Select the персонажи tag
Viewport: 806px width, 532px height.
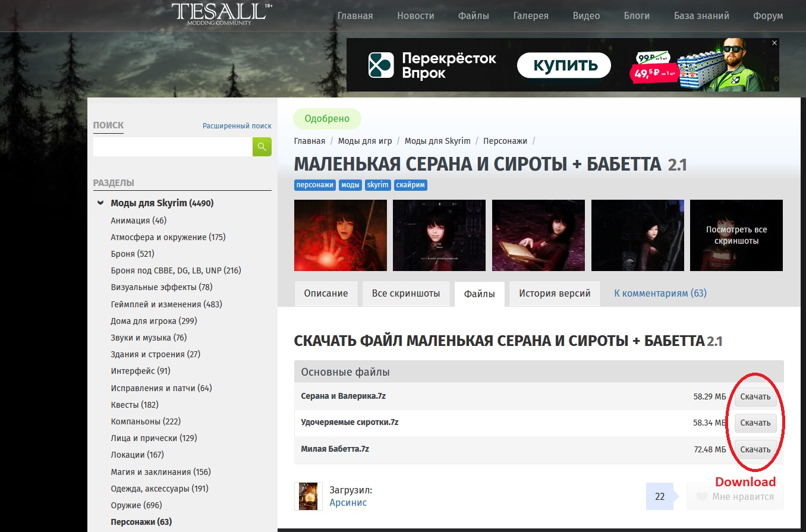(315, 185)
